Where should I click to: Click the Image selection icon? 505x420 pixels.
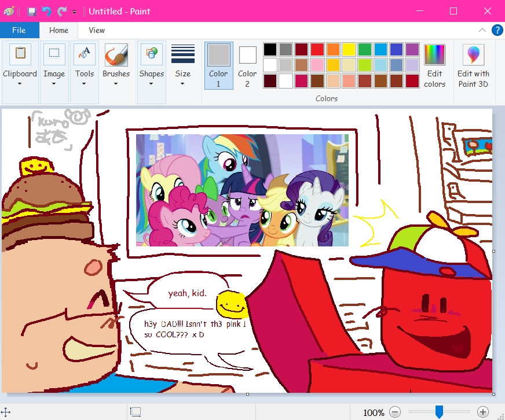click(54, 53)
